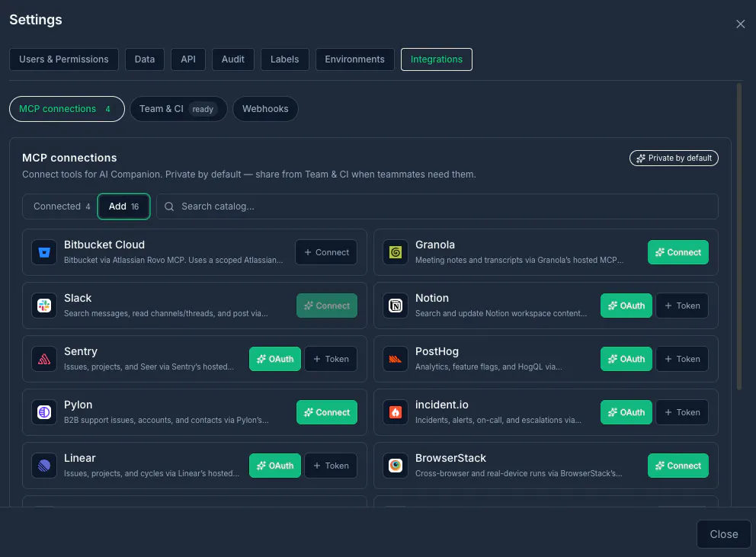The image size is (756, 557).
Task: Connect the BrowserStack integration
Action: click(678, 466)
